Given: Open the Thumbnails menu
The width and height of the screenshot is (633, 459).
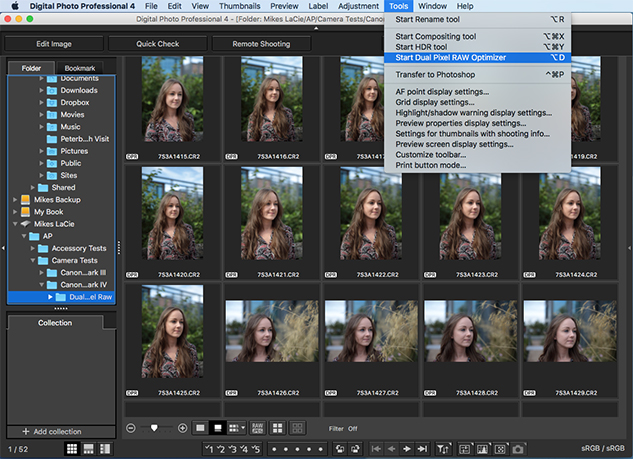Looking at the screenshot, I should (239, 6).
